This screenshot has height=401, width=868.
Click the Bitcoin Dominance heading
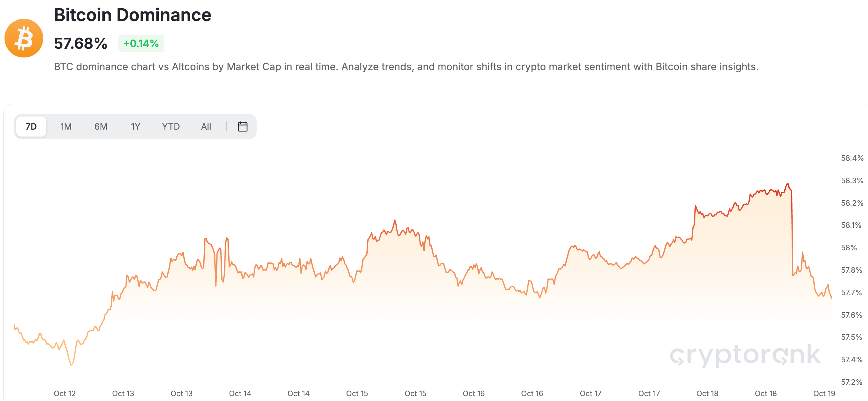click(x=133, y=15)
